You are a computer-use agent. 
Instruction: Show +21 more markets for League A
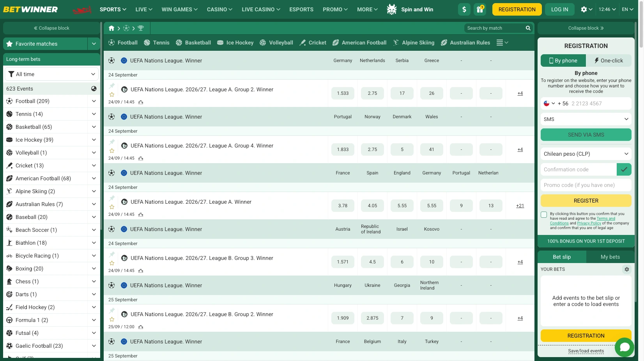pyautogui.click(x=520, y=206)
